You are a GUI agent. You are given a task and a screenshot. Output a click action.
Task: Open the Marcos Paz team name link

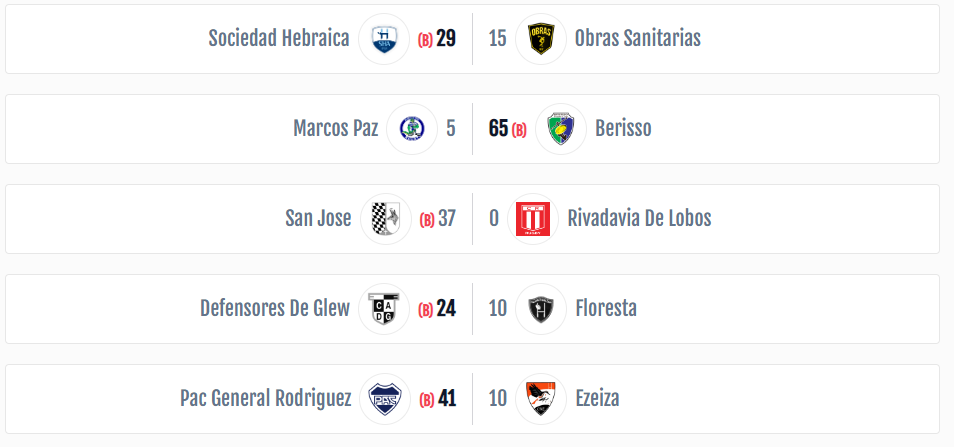pos(336,128)
